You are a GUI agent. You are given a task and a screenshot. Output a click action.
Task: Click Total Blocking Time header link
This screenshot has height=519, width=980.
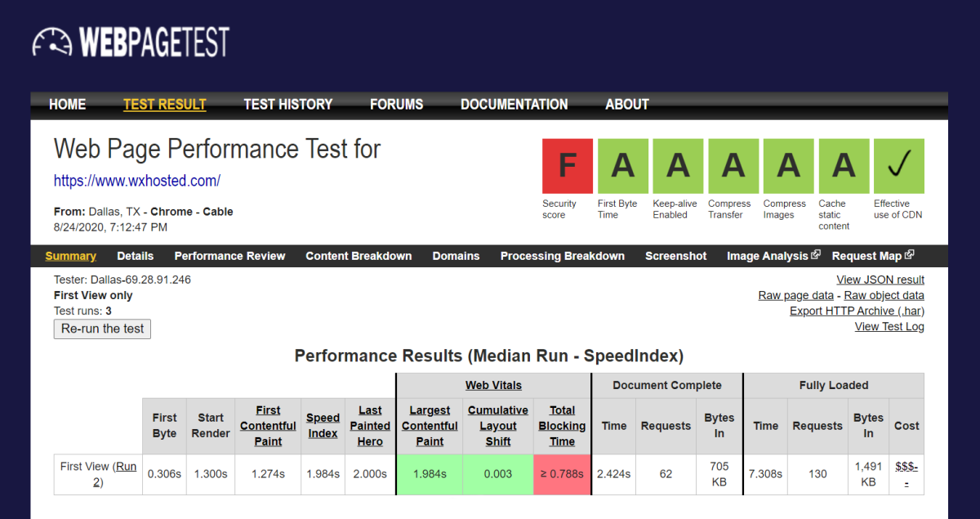(562, 426)
